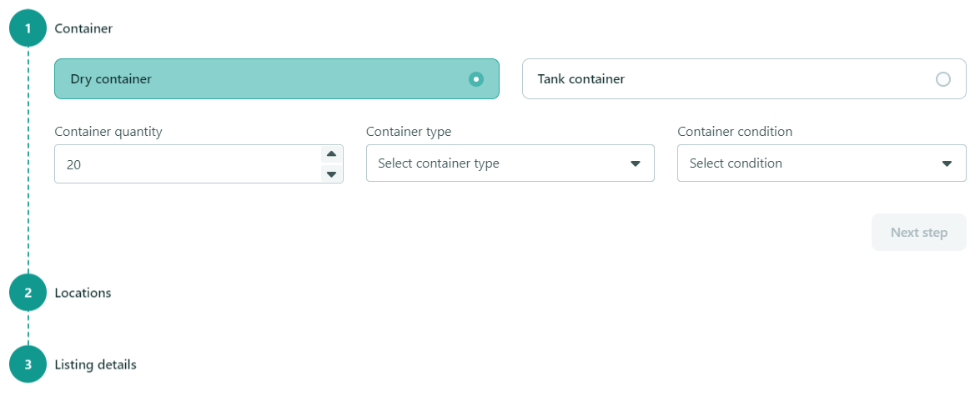Click the step 3 circle icon
Viewport: 980px width, 417px height.
tap(28, 364)
